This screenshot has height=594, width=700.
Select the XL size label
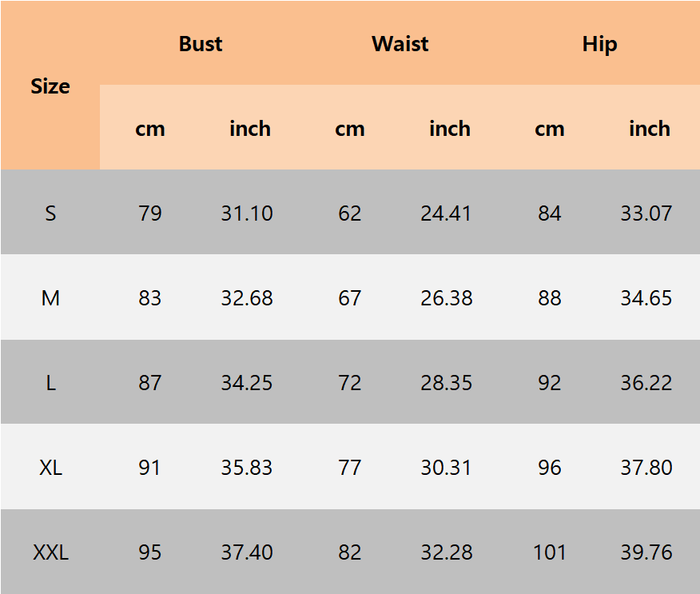click(x=50, y=468)
